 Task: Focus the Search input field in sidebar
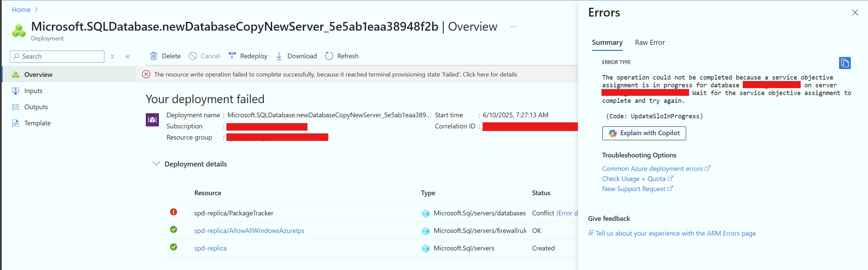point(57,56)
